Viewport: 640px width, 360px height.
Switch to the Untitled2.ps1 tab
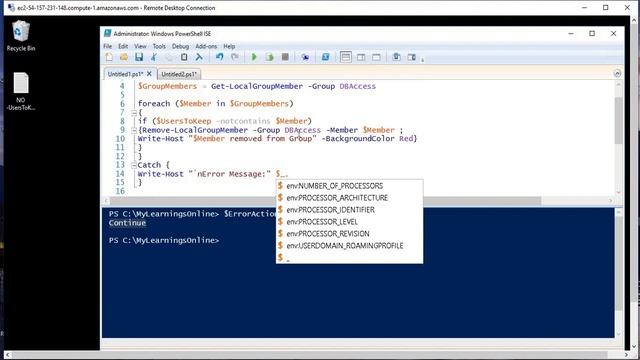tap(179, 74)
